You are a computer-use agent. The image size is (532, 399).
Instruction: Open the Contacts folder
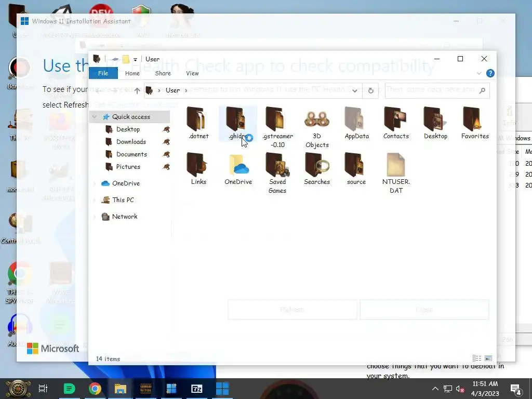point(396,123)
